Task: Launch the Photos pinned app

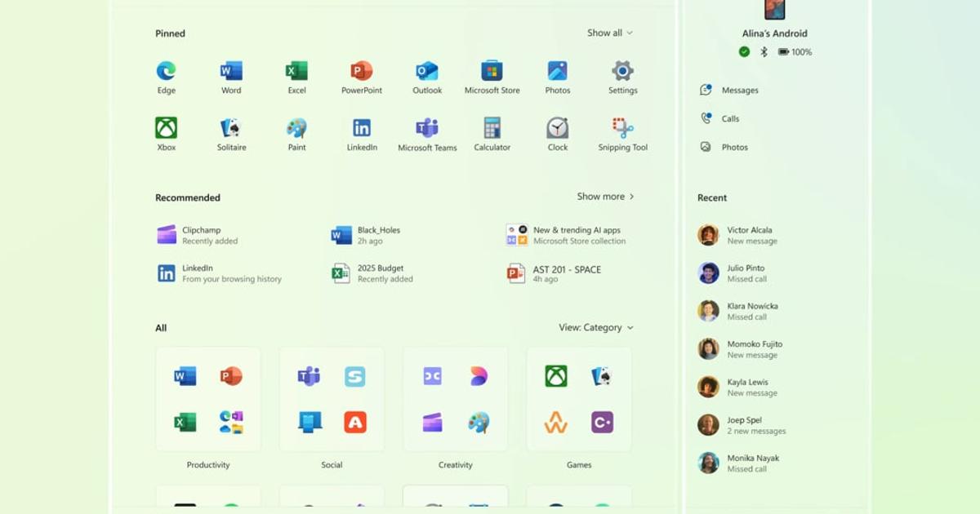Action: [558, 78]
